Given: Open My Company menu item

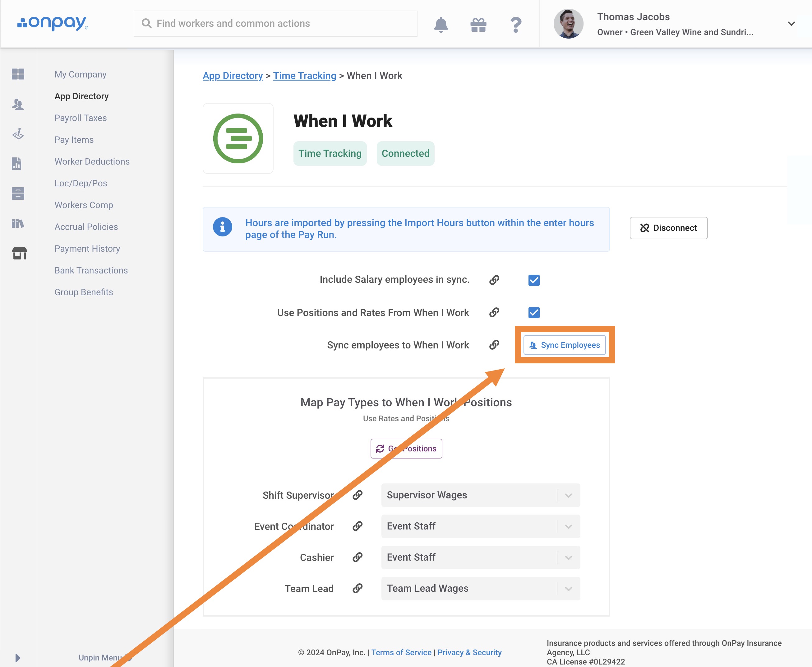Looking at the screenshot, I should tap(81, 74).
